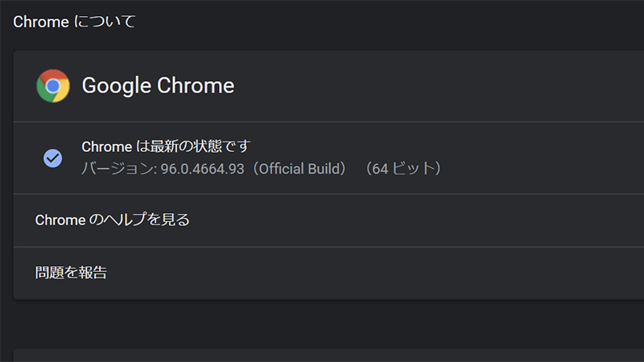Click the Chrome について page heading
Viewport: 644px width, 362px height.
pyautogui.click(x=74, y=22)
